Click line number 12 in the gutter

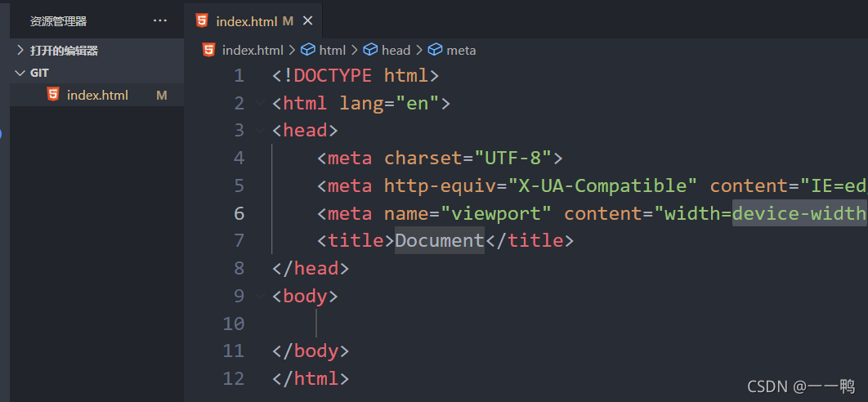click(x=233, y=379)
